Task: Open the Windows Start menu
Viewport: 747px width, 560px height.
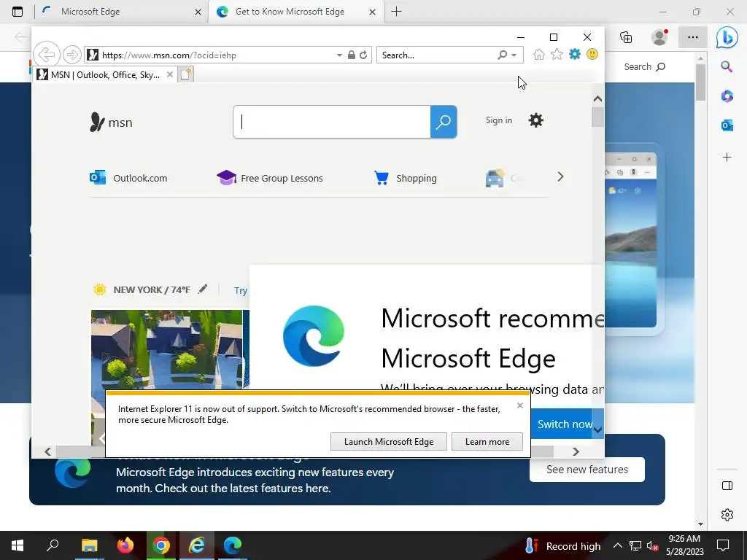Action: (18, 545)
